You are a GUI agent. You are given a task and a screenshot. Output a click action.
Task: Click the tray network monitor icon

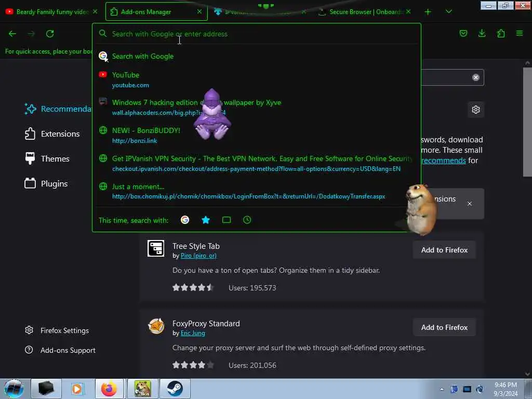coord(467,389)
